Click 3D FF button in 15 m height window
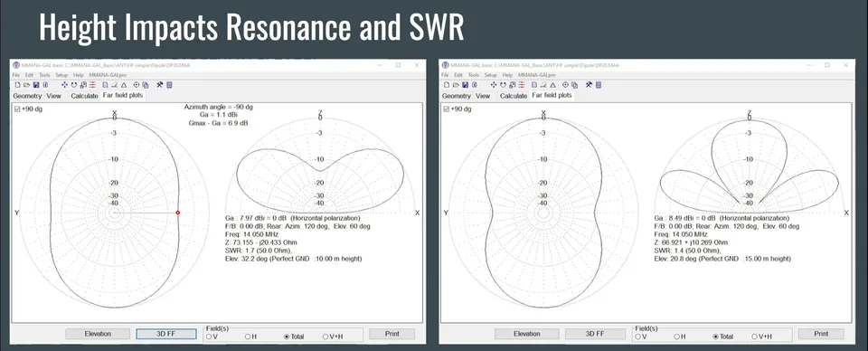Image resolution: width=868 pixels, height=351 pixels. point(595,334)
